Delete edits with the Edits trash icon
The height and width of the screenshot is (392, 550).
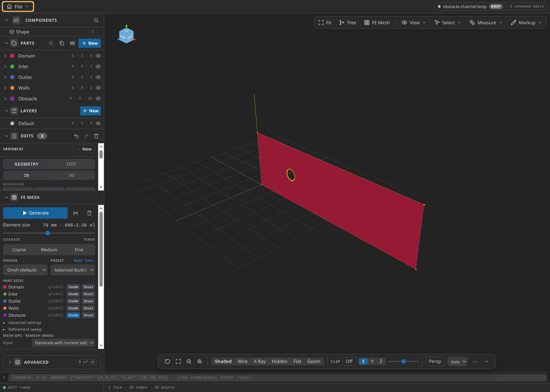click(96, 136)
